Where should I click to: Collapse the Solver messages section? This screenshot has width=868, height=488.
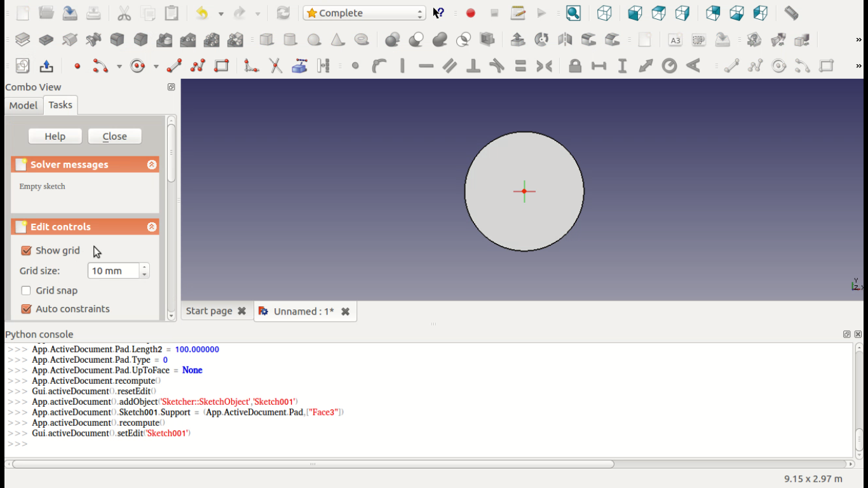[x=152, y=165]
